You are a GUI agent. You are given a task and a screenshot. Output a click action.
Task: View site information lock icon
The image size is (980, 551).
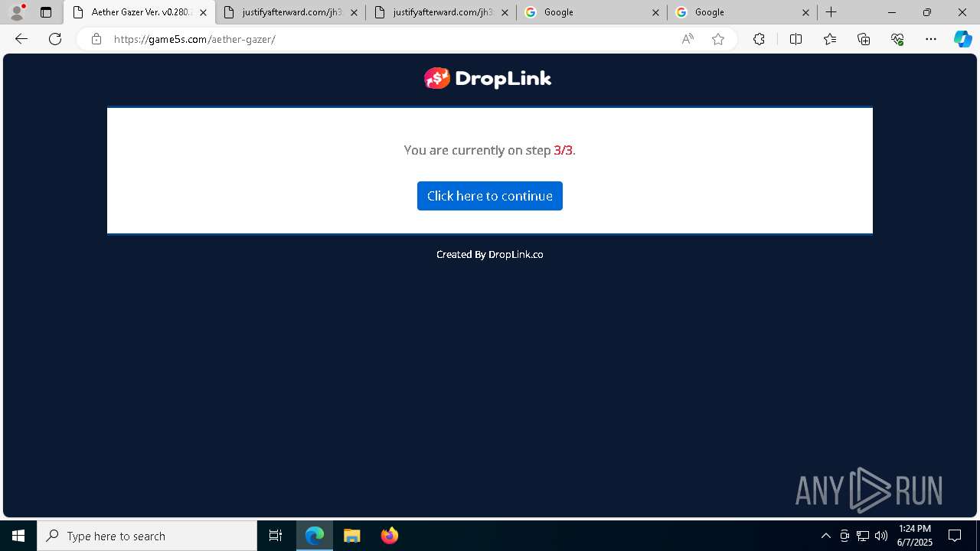(x=96, y=39)
